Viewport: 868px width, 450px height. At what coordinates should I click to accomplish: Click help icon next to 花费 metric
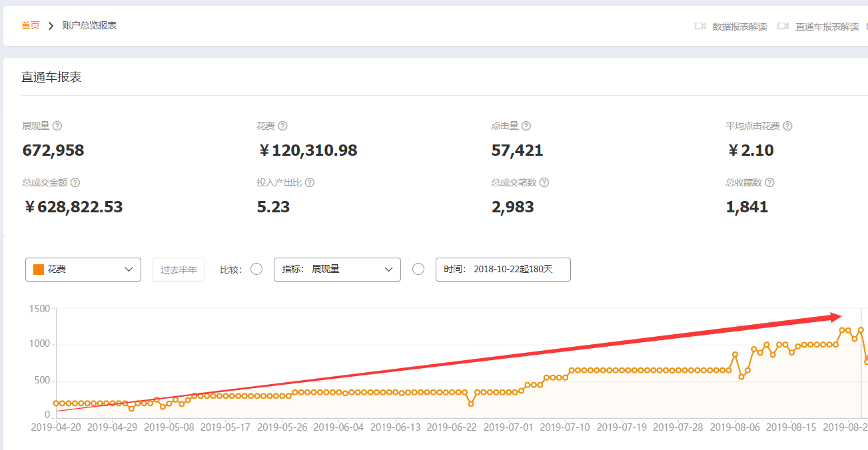pyautogui.click(x=282, y=126)
